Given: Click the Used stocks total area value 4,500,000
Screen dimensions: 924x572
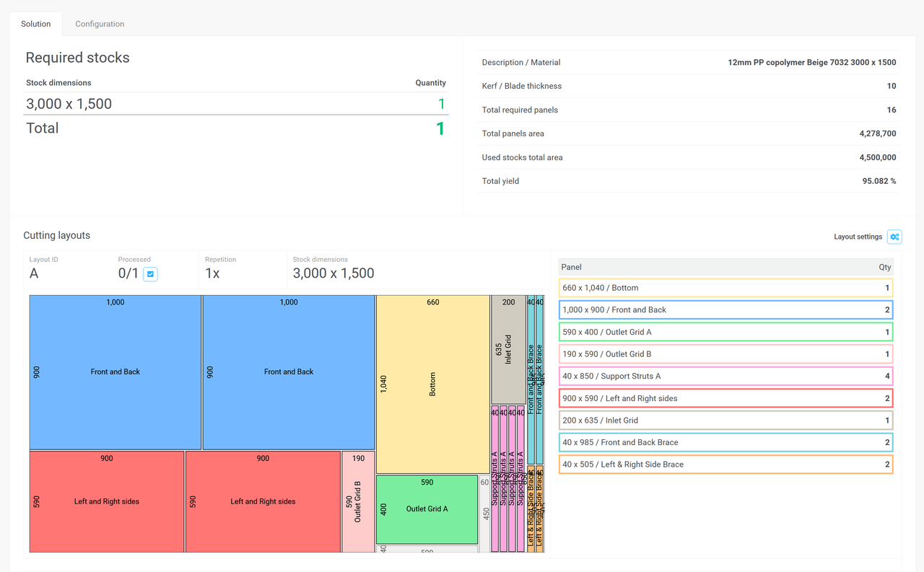Looking at the screenshot, I should (x=878, y=157).
